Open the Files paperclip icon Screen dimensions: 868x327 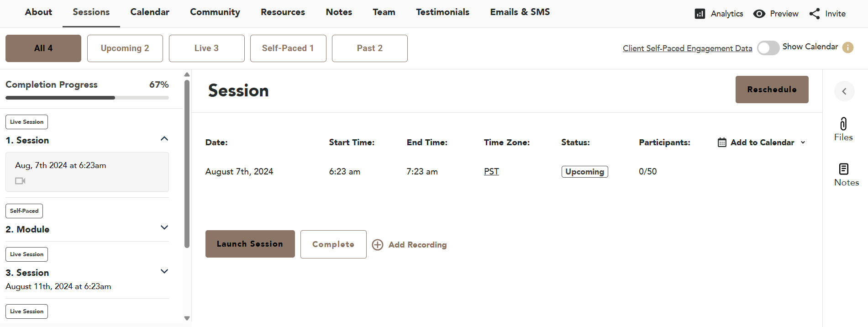pos(843,124)
